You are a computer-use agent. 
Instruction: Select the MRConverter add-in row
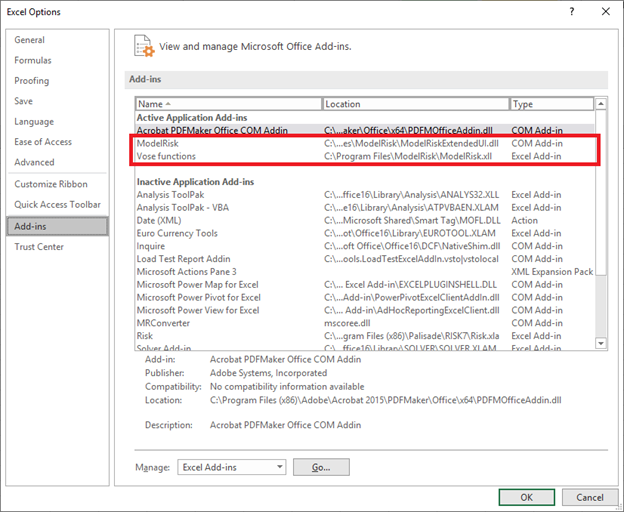[x=365, y=323]
